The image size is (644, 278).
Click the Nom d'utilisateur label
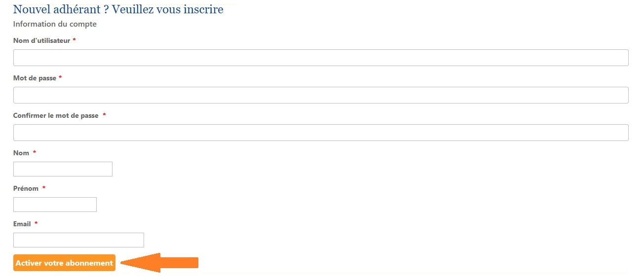tap(41, 40)
